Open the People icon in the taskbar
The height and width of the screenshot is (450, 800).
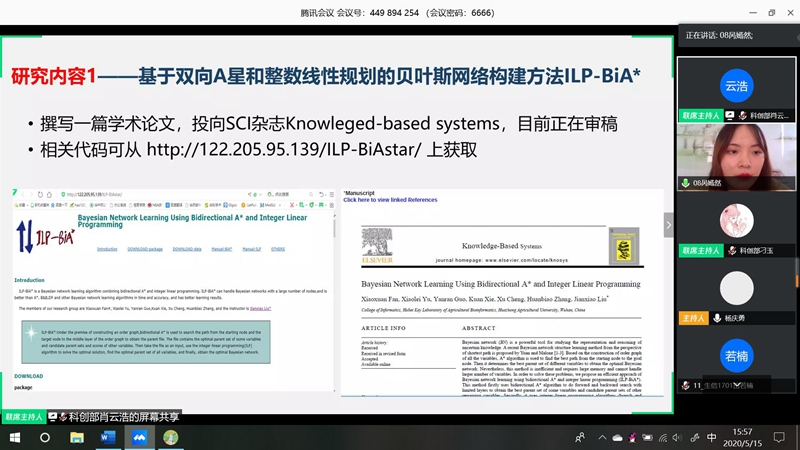tap(580, 437)
